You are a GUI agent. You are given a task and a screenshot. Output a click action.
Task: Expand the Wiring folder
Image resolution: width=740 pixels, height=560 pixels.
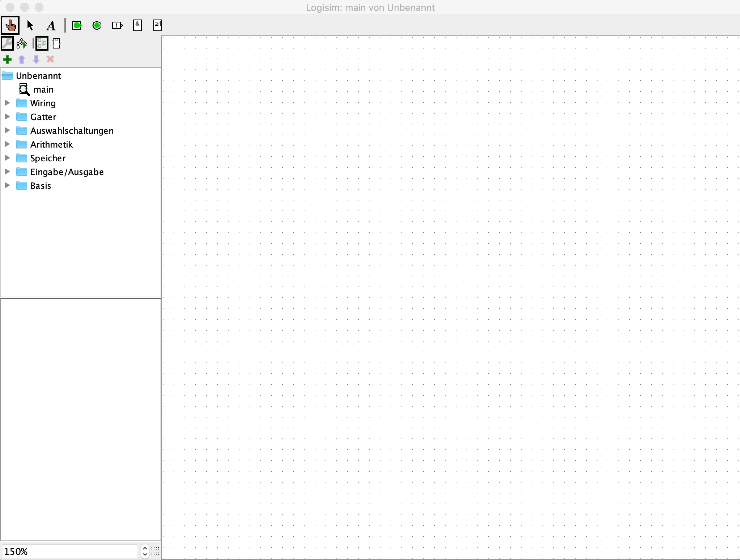[7, 103]
